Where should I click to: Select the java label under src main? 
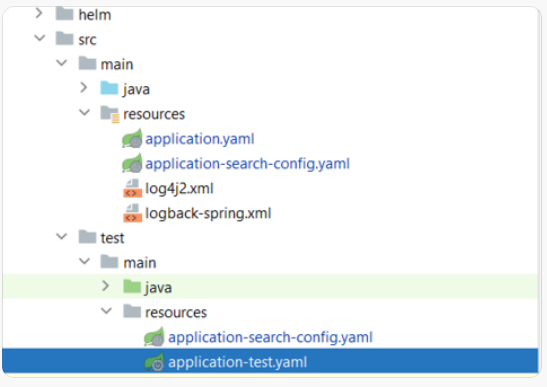pos(136,90)
